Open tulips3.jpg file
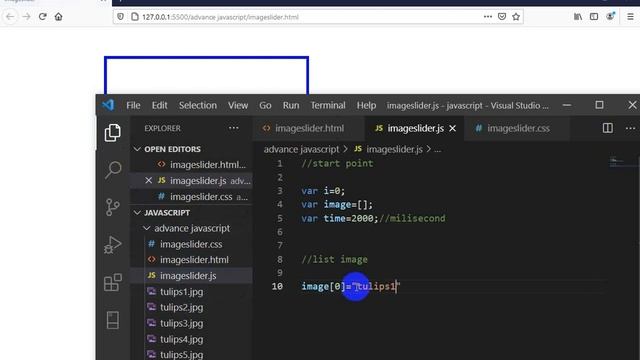Image resolution: width=640 pixels, height=360 pixels. point(192,323)
